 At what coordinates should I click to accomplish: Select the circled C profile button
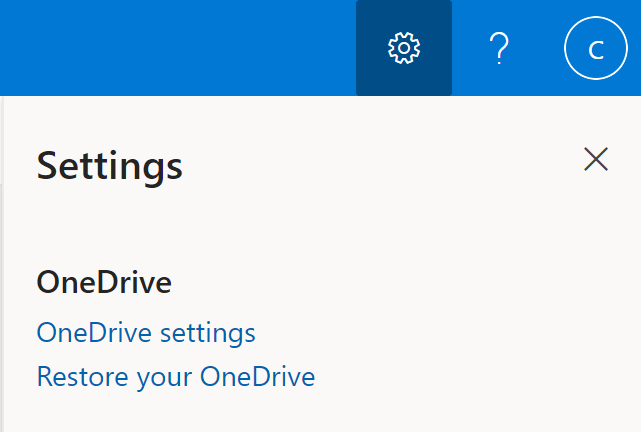coord(595,48)
